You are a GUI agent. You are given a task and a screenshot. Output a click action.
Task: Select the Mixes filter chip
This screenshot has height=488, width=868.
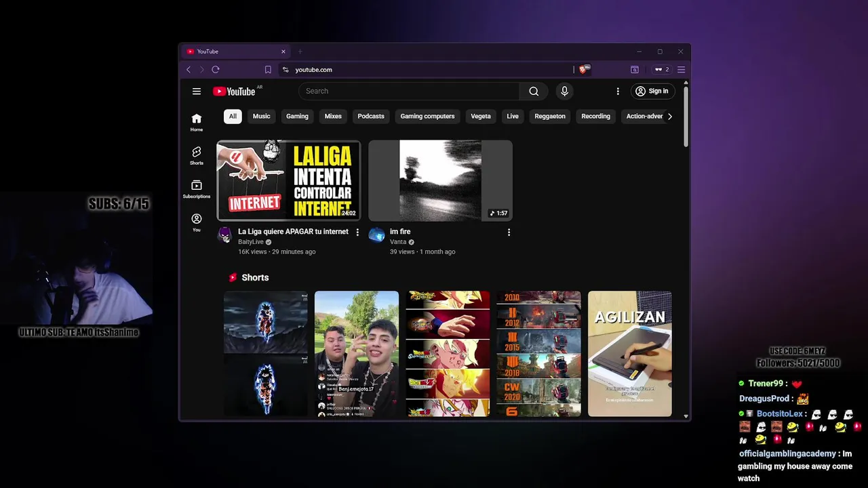[333, 117]
